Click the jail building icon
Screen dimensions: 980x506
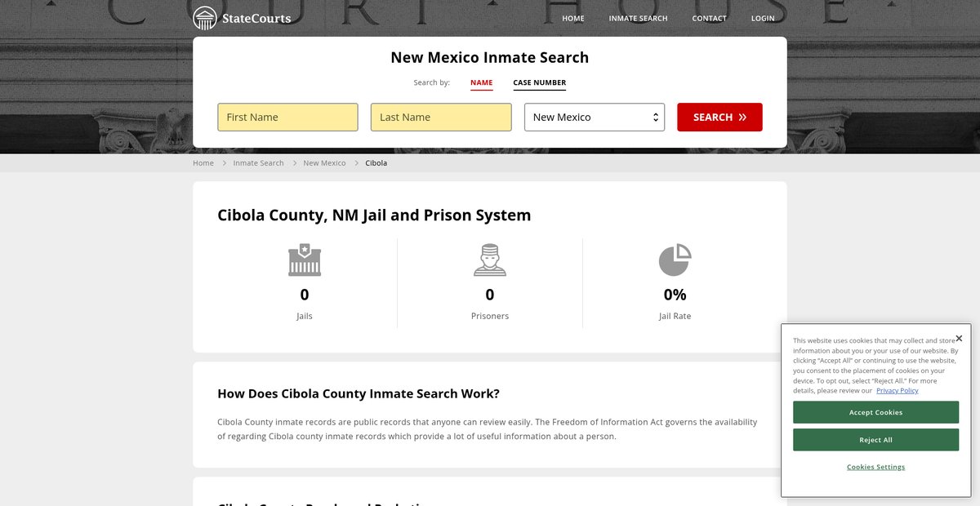305,260
